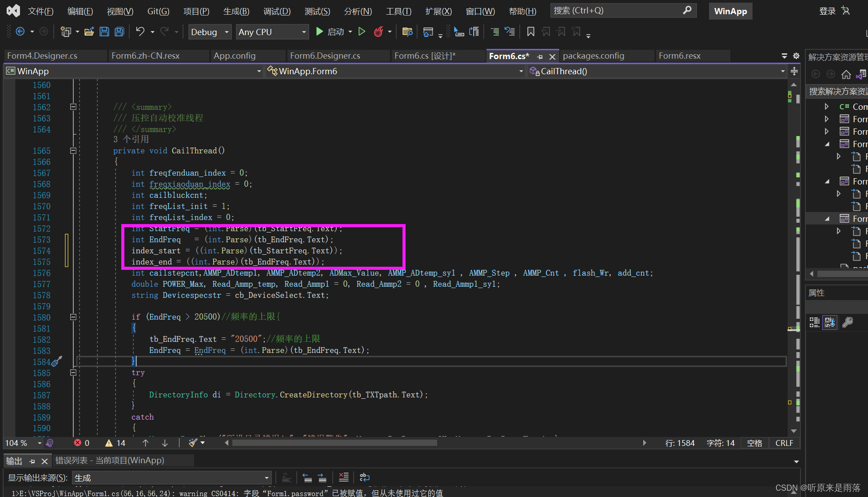868x497 pixels.
Task: Switch to the packages.config tab
Action: [593, 56]
